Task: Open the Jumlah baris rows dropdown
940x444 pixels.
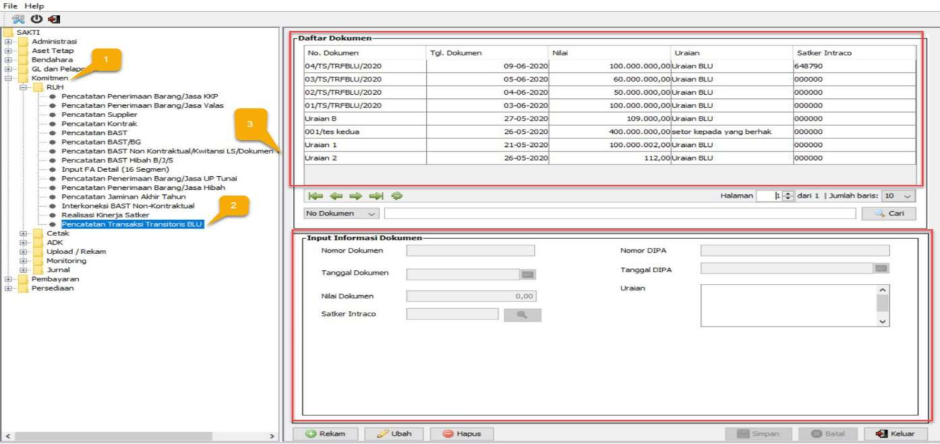Action: [899, 197]
